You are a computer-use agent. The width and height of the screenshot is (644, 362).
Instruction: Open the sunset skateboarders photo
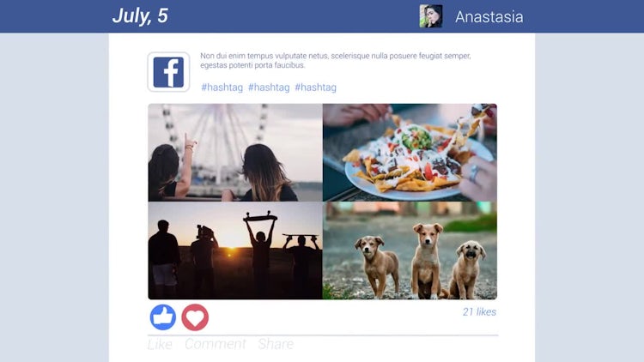(235, 250)
